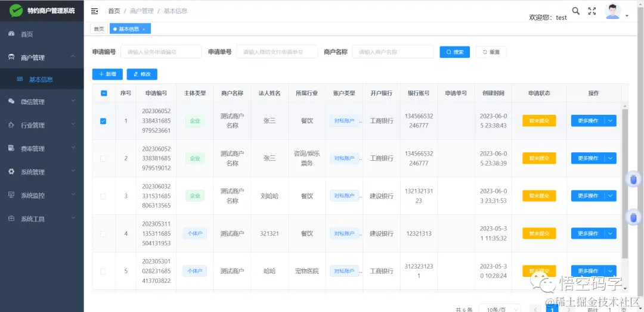Screen dimensions: 644x312
Task: Go to 首页 in the breadcrumb
Action: click(114, 11)
